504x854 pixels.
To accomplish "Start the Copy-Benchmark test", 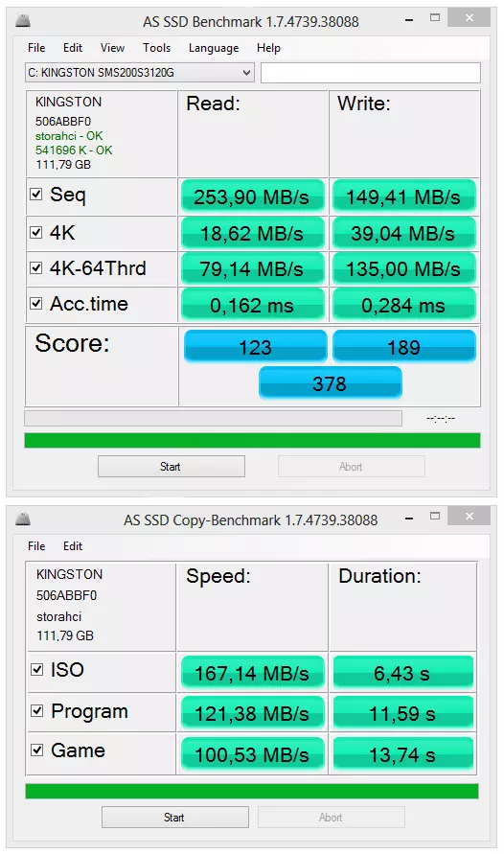I will [x=174, y=818].
